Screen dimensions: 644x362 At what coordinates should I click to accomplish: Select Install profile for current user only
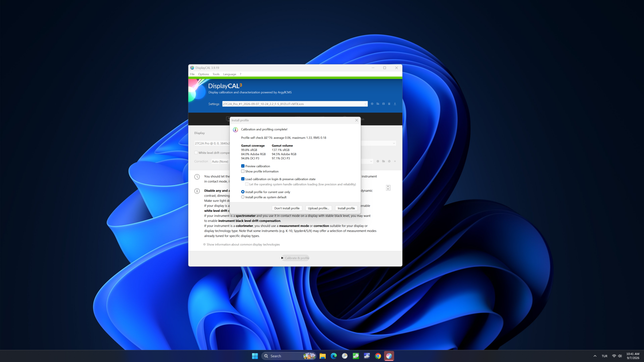click(x=243, y=192)
